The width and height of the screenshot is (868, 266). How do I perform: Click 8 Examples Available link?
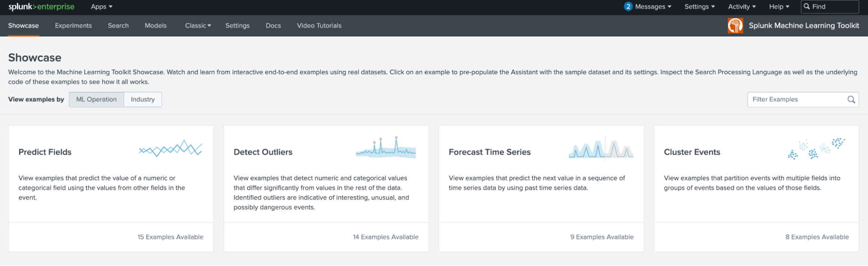coord(817,237)
